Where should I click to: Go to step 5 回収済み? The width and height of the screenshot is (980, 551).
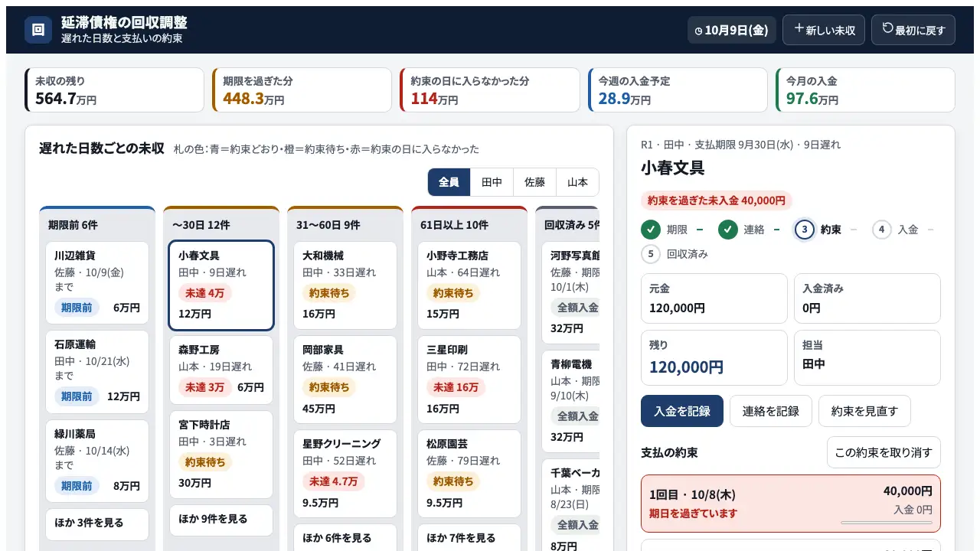coord(675,254)
